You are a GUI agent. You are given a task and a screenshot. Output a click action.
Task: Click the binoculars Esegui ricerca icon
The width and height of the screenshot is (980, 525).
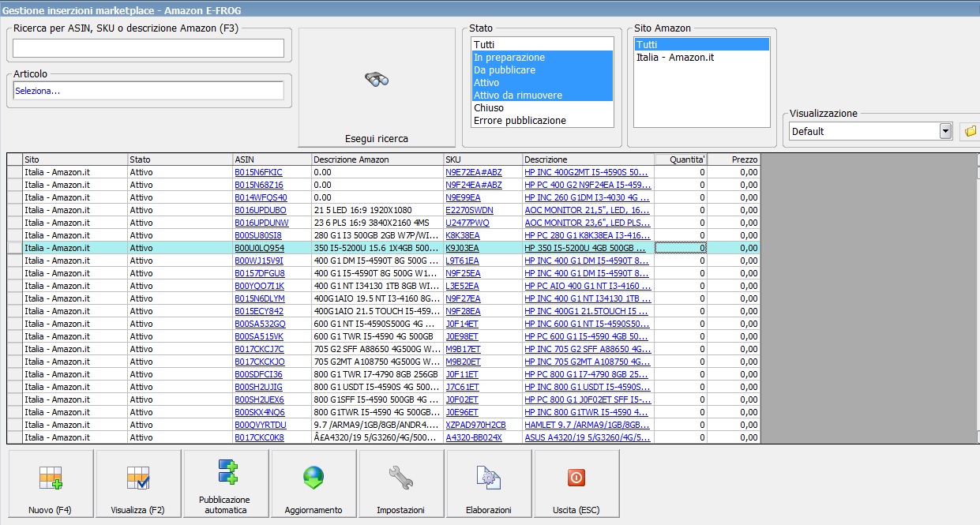pos(377,79)
